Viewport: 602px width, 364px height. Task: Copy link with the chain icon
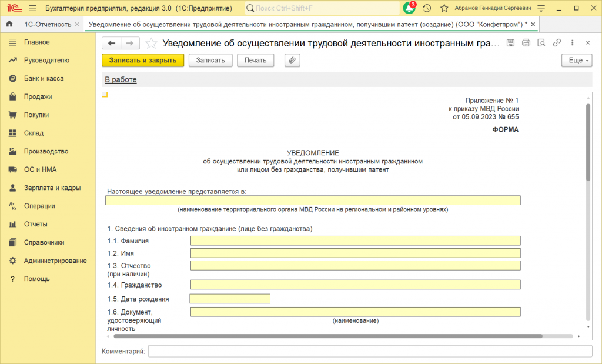point(557,43)
